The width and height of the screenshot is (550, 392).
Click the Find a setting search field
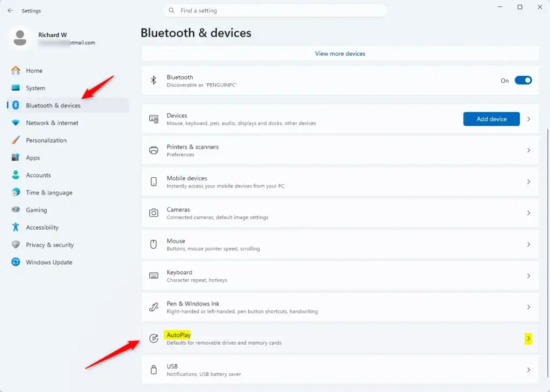276,11
